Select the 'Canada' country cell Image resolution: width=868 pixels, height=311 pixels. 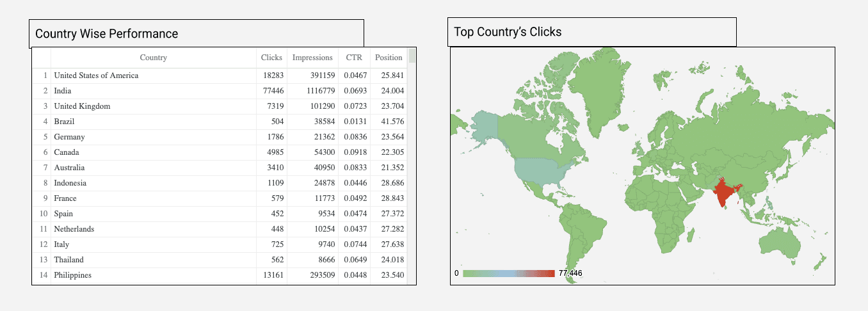[154, 152]
